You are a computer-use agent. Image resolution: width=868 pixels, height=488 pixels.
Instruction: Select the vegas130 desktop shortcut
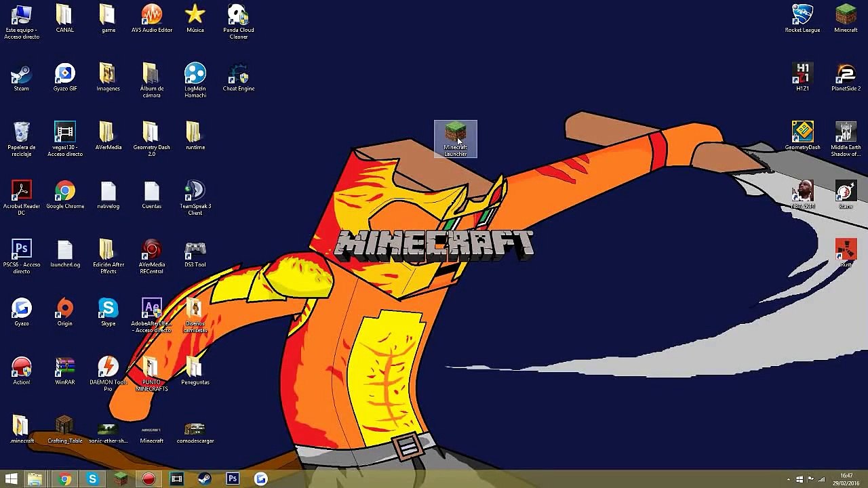(x=64, y=139)
